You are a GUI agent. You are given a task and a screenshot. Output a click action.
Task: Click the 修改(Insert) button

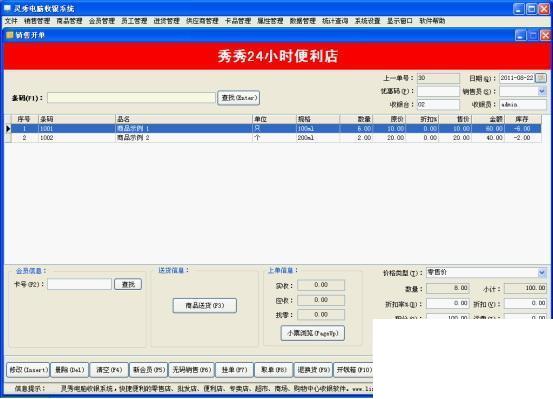coord(28,370)
